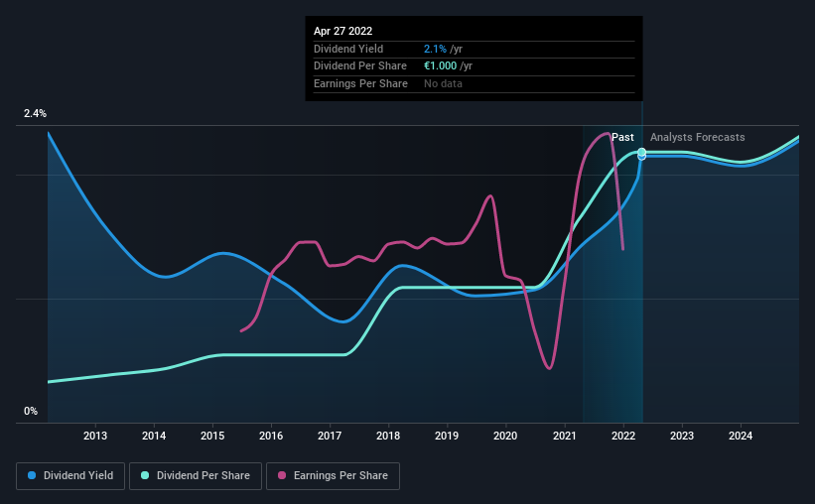The width and height of the screenshot is (815, 504).
Task: Click the 2024 x-axis year label
Action: (x=741, y=436)
